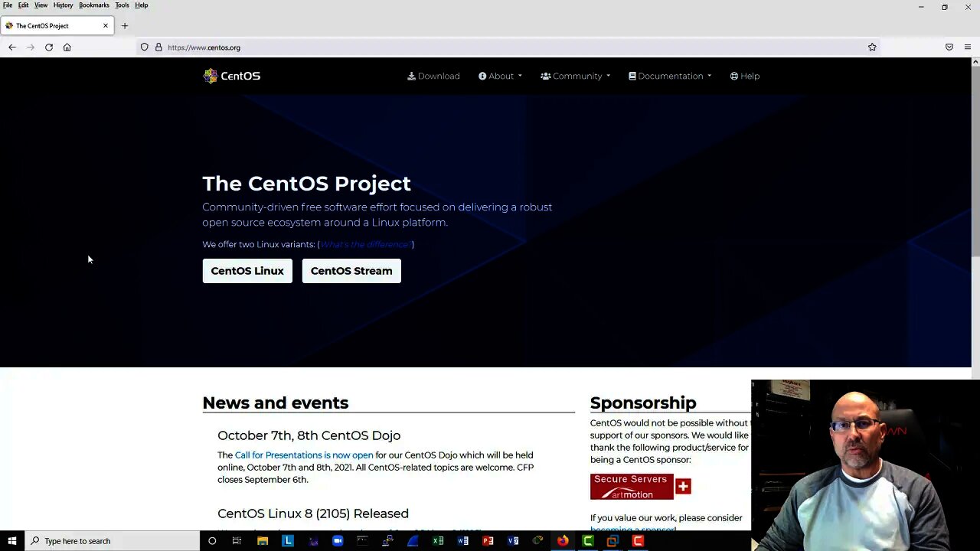Open the Tools menu
980x551 pixels.
[122, 5]
